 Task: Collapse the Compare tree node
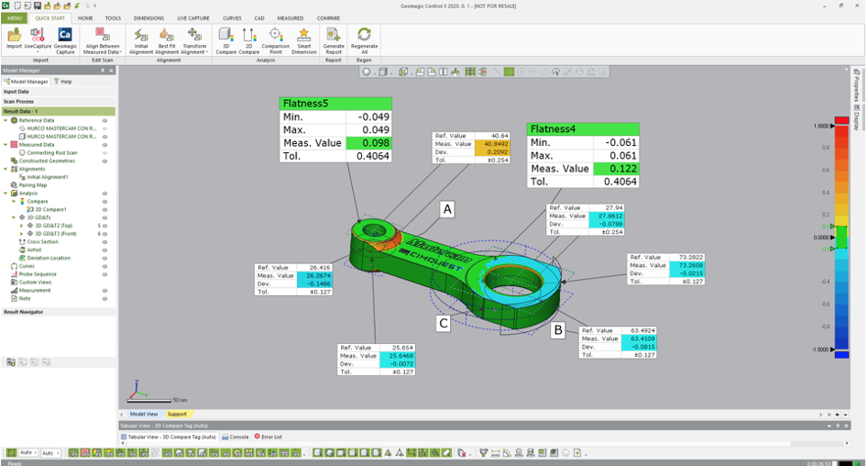(14, 201)
